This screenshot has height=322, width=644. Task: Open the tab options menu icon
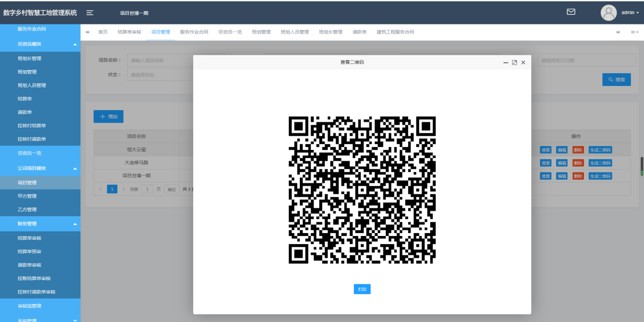pyautogui.click(x=634, y=32)
